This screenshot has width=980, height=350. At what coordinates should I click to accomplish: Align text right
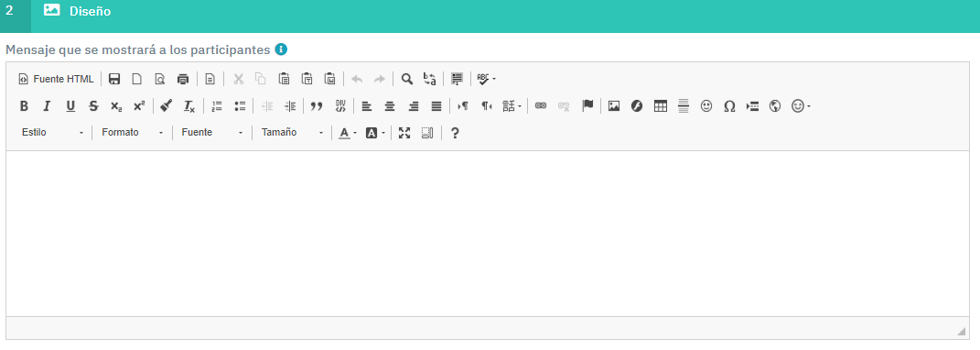coord(413,105)
